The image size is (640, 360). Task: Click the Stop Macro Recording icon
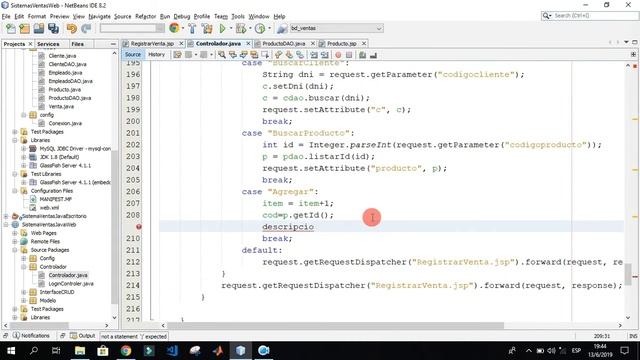pyautogui.click(x=349, y=55)
